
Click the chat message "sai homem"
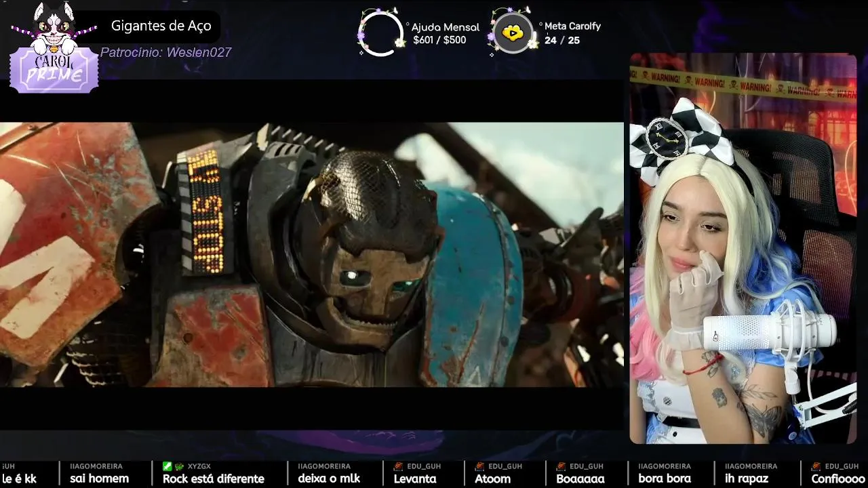point(99,479)
